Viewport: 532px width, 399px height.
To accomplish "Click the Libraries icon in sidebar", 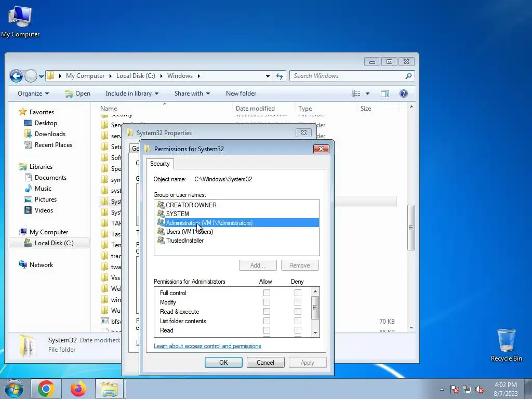I will click(23, 167).
